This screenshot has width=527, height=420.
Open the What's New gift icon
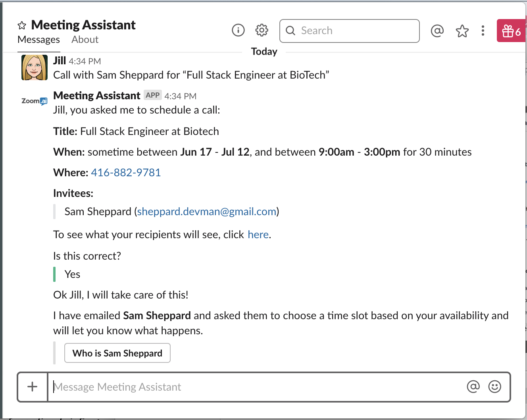pos(511,31)
